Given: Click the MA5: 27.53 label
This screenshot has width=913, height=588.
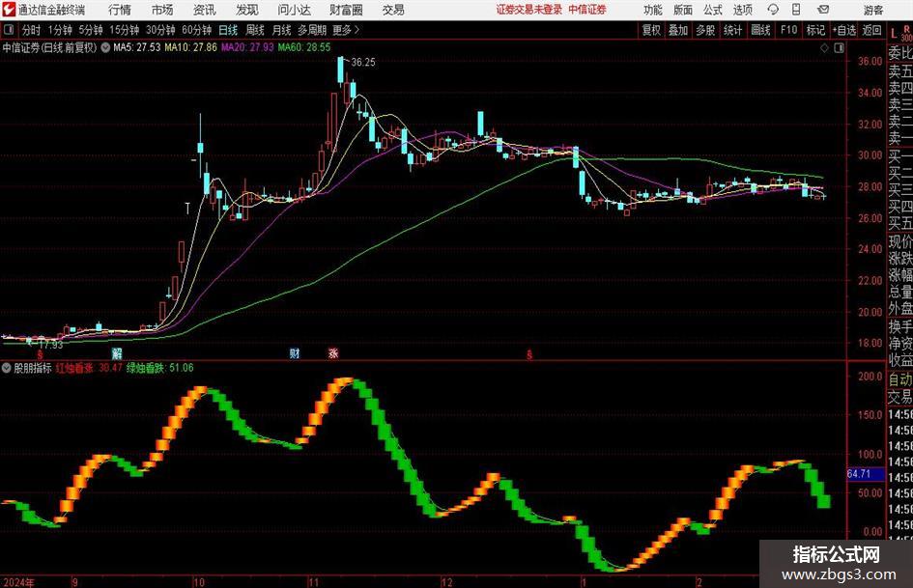Looking at the screenshot, I should pos(137,47).
